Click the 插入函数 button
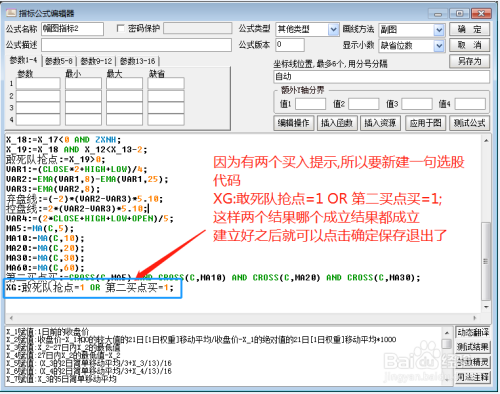500x394 pixels. 337,123
